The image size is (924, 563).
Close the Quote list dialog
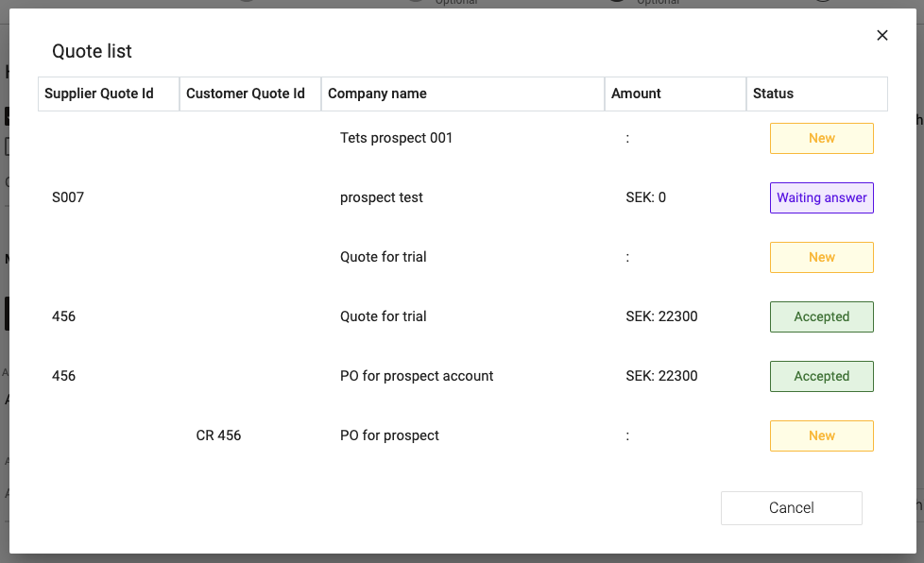click(882, 36)
